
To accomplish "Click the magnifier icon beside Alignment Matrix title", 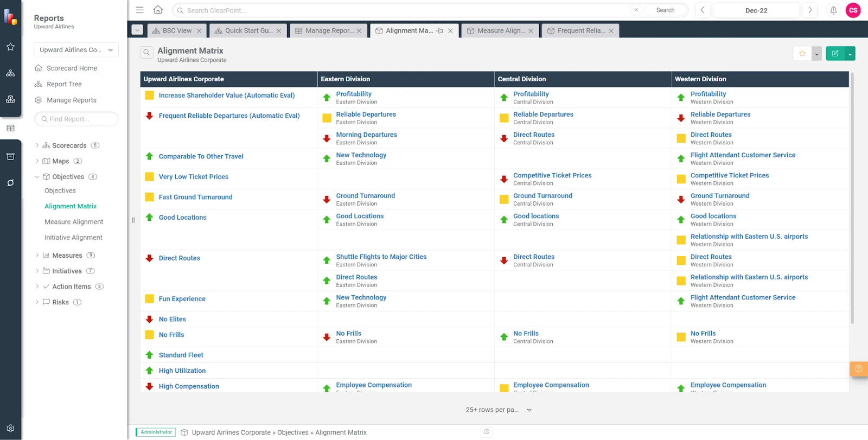I will pyautogui.click(x=146, y=52).
